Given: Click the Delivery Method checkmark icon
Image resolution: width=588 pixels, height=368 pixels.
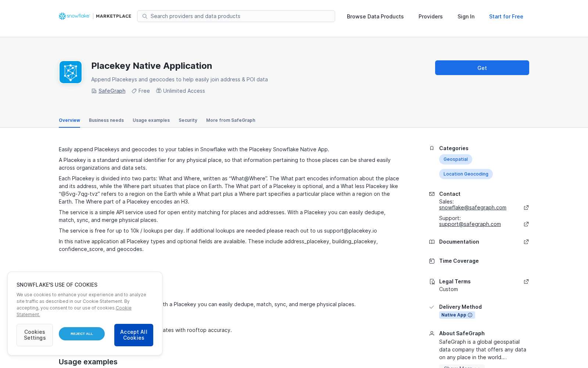Looking at the screenshot, I should click(x=432, y=307).
